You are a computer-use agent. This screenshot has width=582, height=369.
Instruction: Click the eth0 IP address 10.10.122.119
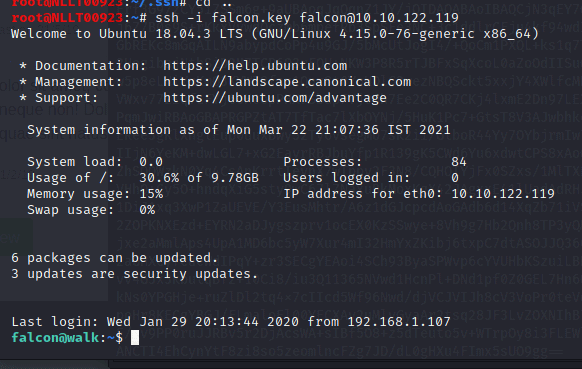(503, 194)
